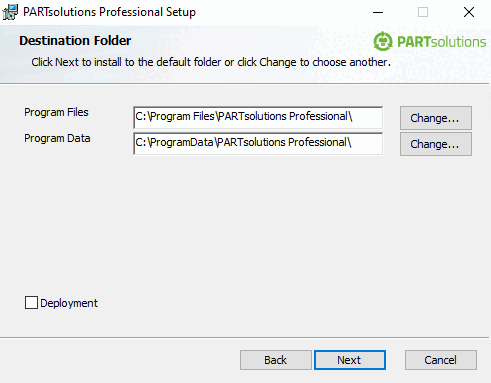491x383 pixels.
Task: Click the installer icon in the title bar
Action: coord(10,12)
